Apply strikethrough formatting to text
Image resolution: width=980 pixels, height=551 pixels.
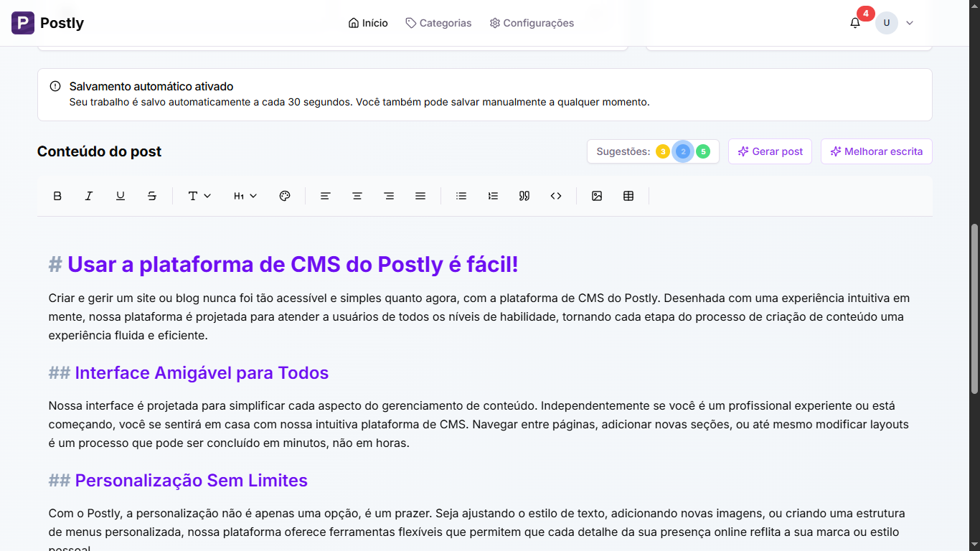[x=152, y=195]
